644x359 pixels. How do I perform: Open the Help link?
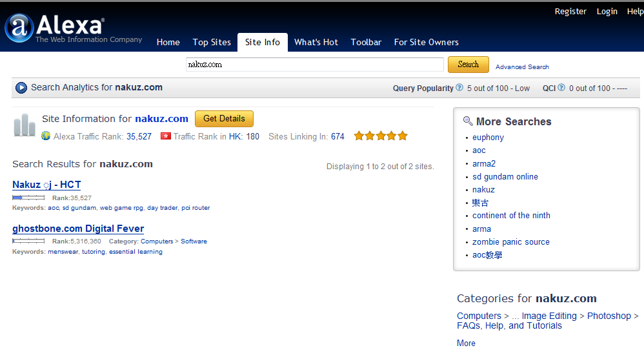point(635,12)
